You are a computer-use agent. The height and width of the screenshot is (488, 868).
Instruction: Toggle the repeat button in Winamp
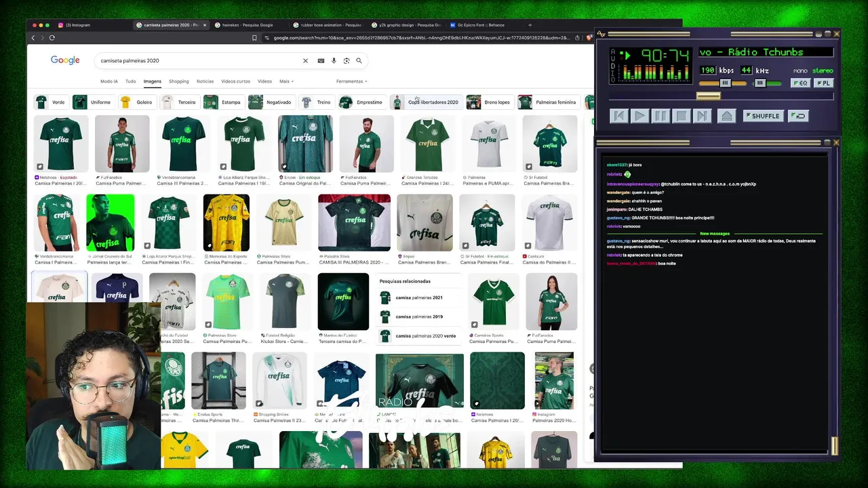[x=800, y=116]
